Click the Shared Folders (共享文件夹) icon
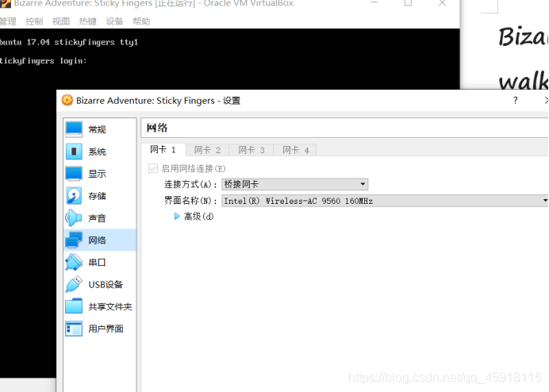This screenshot has height=392, width=549. 74,306
